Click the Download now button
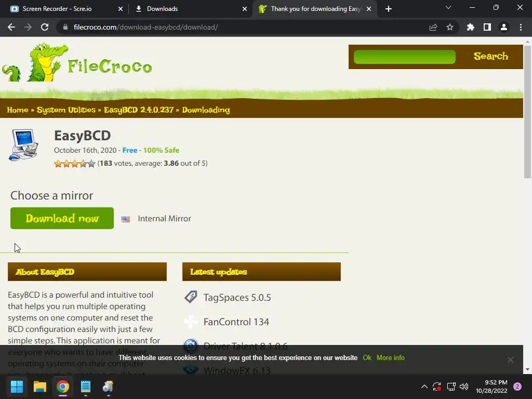 62,218
